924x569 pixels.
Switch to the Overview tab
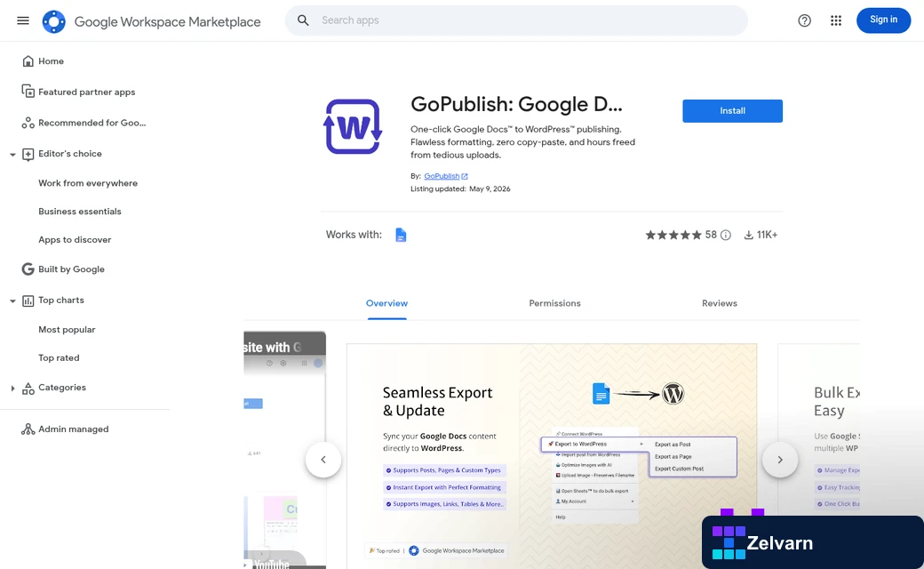pyautogui.click(x=386, y=303)
